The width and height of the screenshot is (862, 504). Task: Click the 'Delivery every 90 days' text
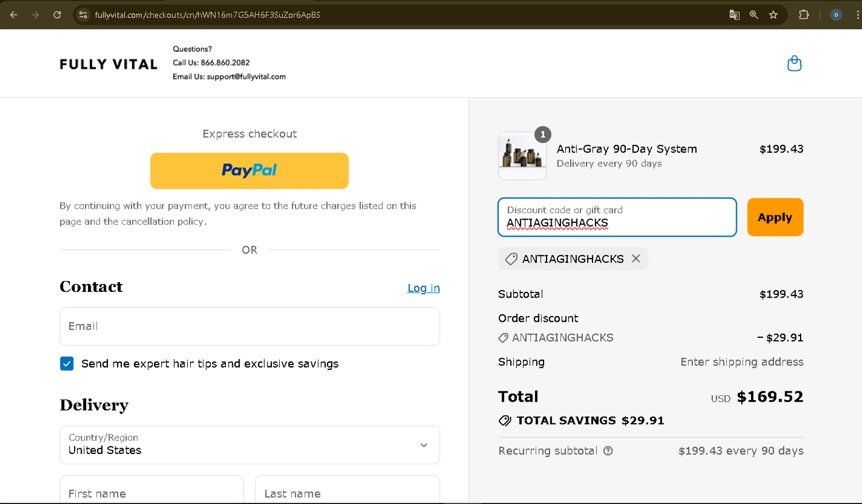tap(609, 164)
